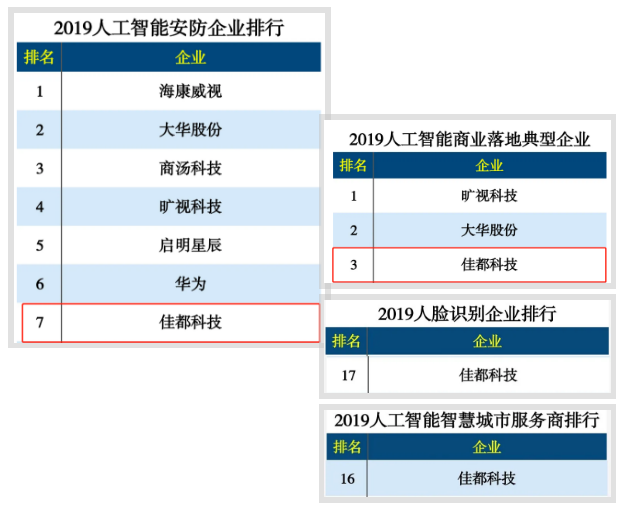Click the 华为 row entry
This screenshot has height=513, width=626.
190,284
